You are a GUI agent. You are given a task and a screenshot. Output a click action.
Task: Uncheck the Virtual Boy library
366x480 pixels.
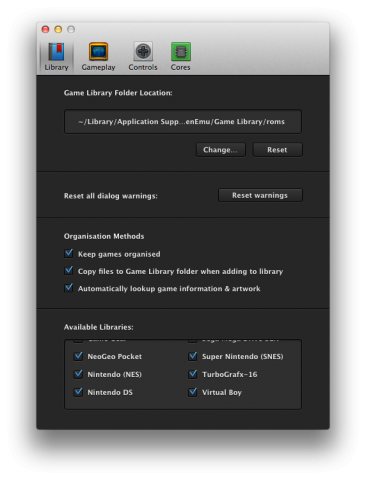click(193, 392)
